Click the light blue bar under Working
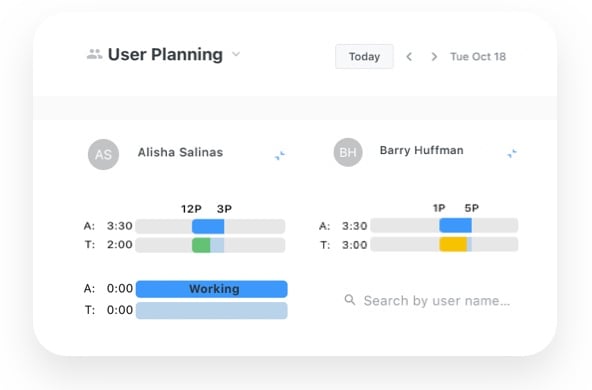The image size is (592, 390). tap(211, 310)
